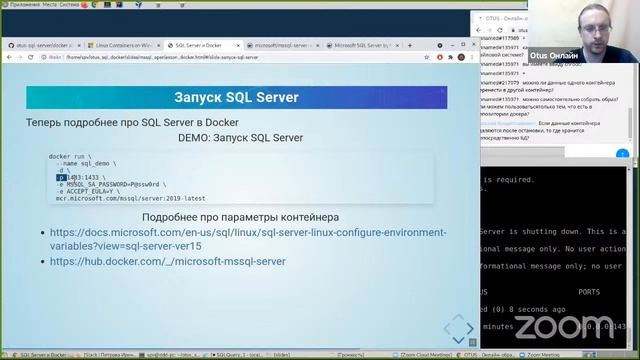Viewport: 640px width, 360px height.
Task: Open docs.microsoft.com environment variables link
Action: (248, 239)
